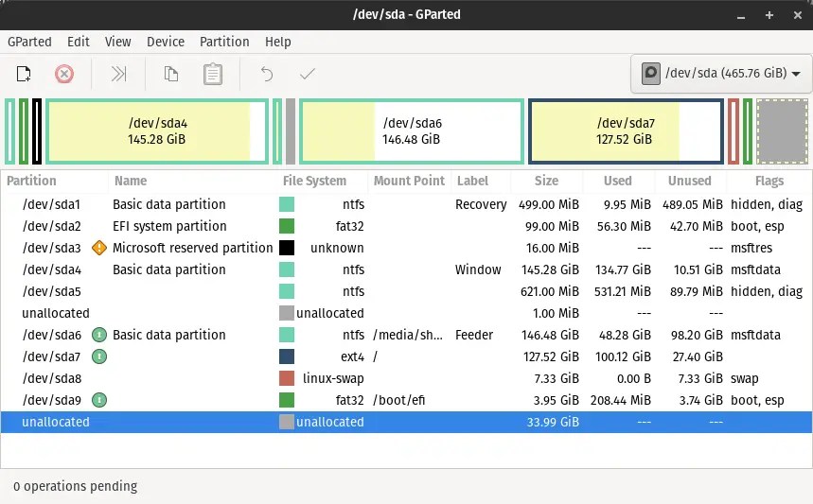Open the Help menu

[278, 42]
